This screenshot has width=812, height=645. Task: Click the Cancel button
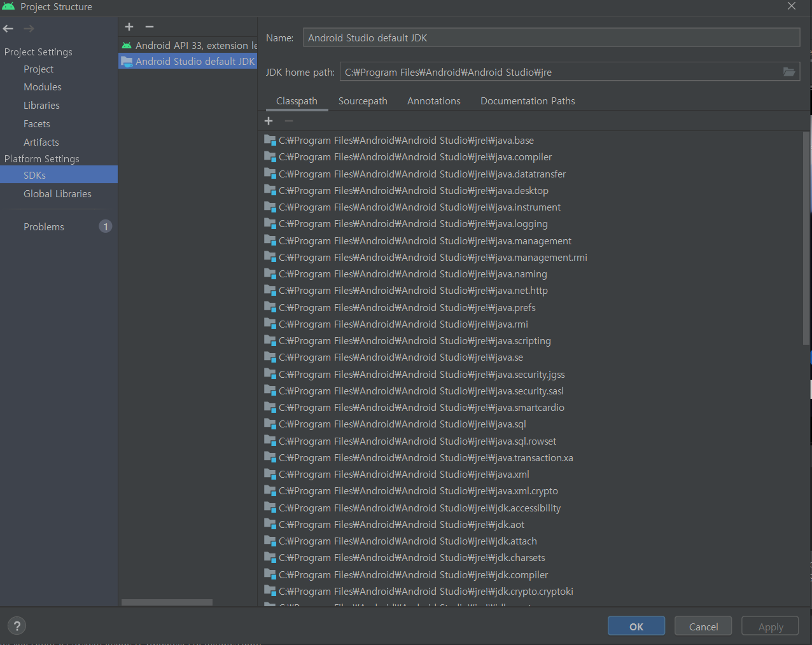703,626
